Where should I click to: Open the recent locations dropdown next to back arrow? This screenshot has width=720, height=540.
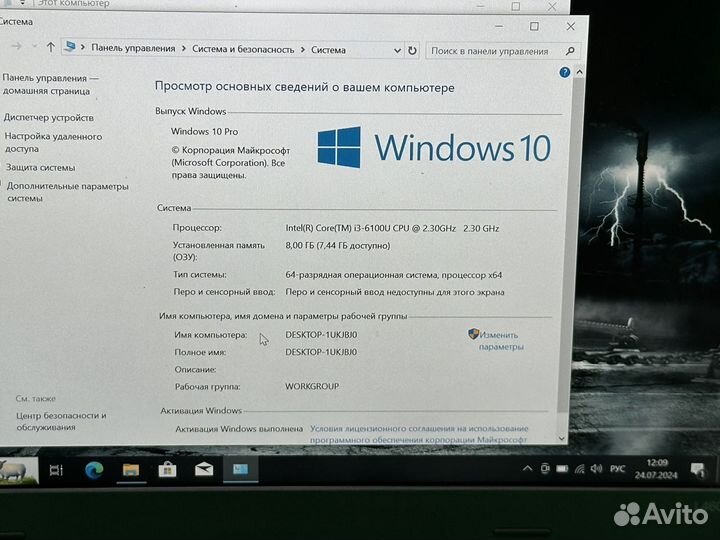(34, 46)
